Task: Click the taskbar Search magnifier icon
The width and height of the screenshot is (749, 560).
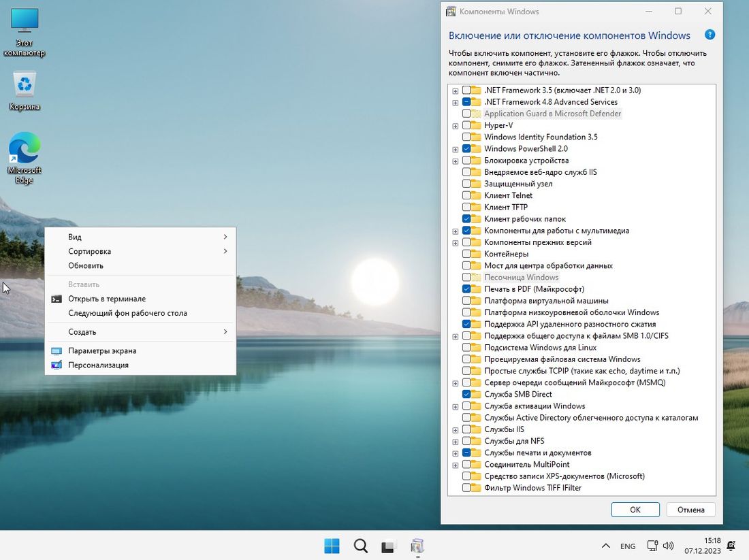Action: 360,546
